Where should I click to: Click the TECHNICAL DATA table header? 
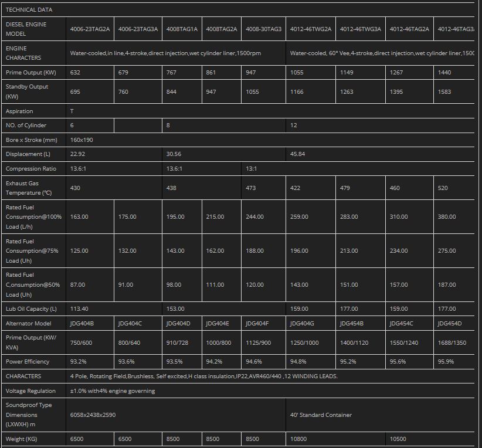(29, 10)
